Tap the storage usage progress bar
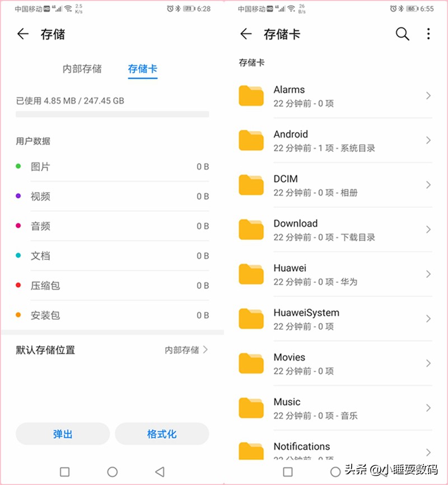The image size is (448, 485). (x=112, y=114)
